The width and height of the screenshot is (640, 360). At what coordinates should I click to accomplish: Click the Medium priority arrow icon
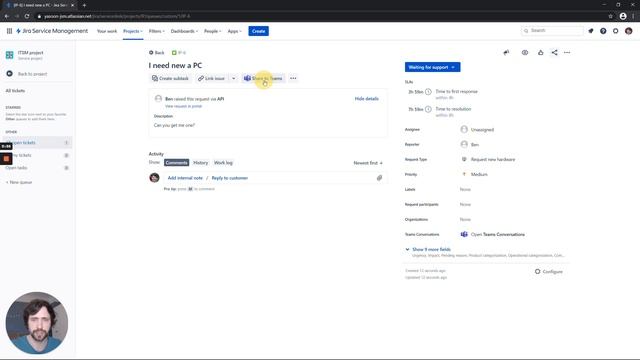[464, 174]
